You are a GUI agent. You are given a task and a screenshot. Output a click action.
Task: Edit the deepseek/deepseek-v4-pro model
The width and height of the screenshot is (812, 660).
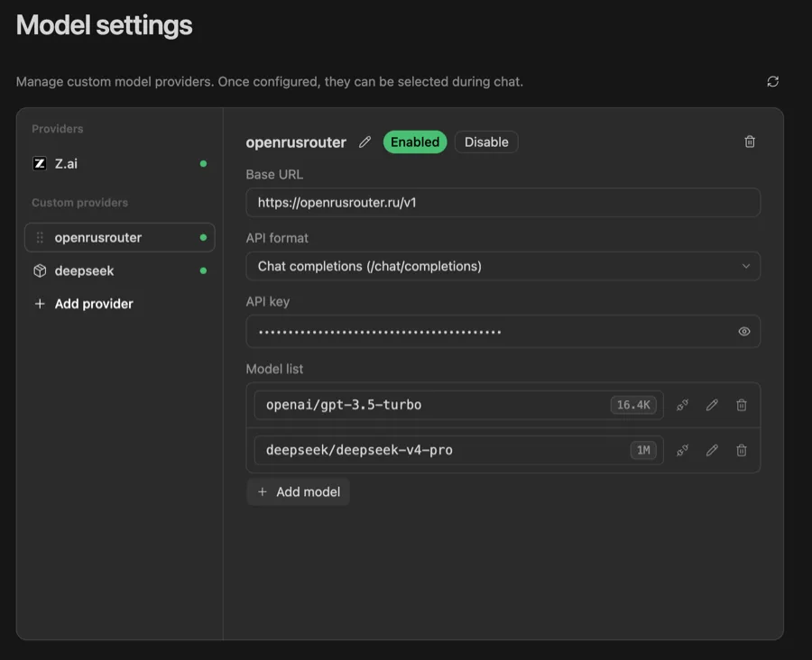click(x=712, y=450)
